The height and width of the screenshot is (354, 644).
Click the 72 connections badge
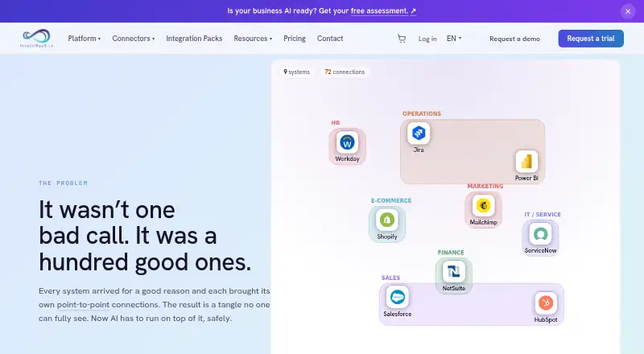(x=345, y=72)
